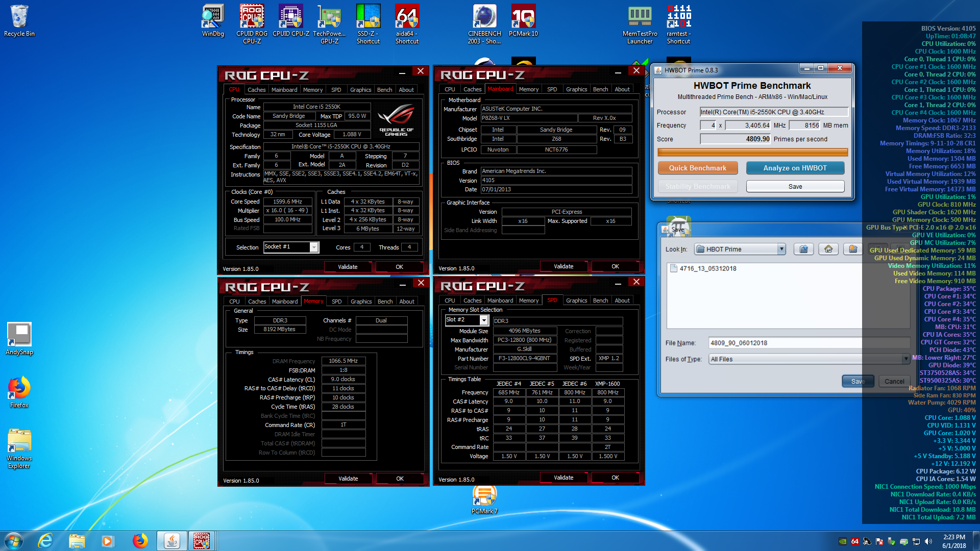Open the AndySnap desktop icon
Image resolution: width=980 pixels, height=551 pixels.
(19, 339)
